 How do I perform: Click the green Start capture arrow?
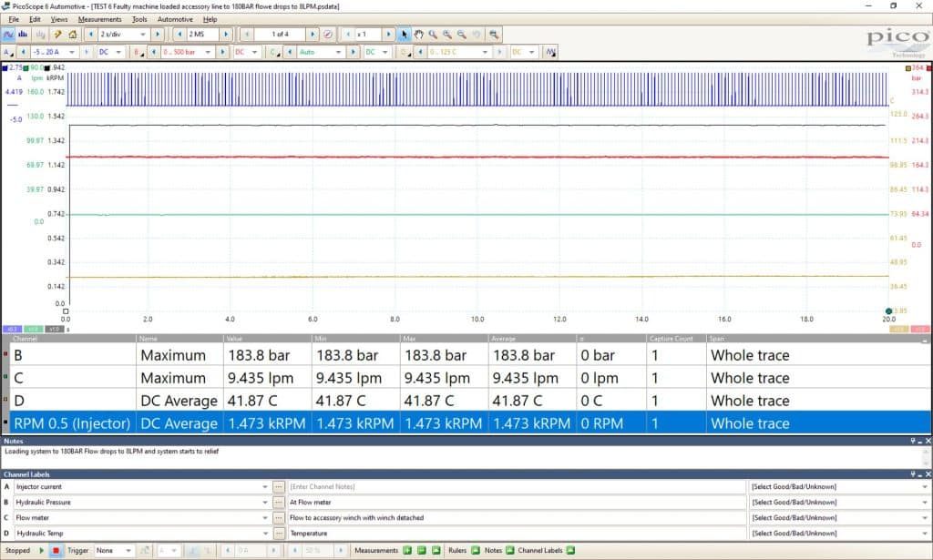(x=42, y=551)
